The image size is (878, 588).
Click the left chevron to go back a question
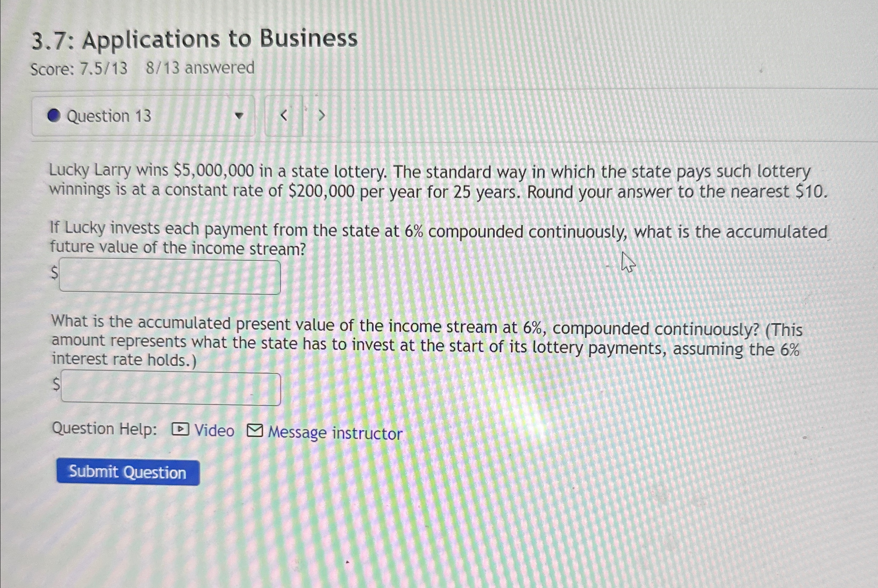(x=284, y=115)
